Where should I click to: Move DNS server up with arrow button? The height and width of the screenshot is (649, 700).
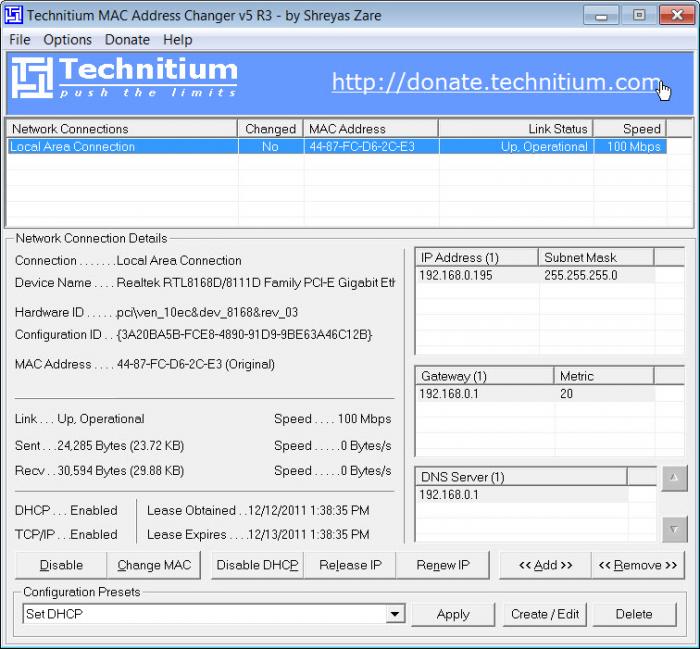[x=674, y=478]
